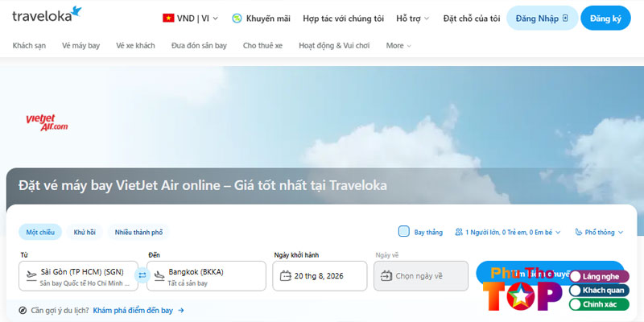Open Đặt chỗ của tôi
Viewport: 644px width, 322px height.
tap(472, 18)
